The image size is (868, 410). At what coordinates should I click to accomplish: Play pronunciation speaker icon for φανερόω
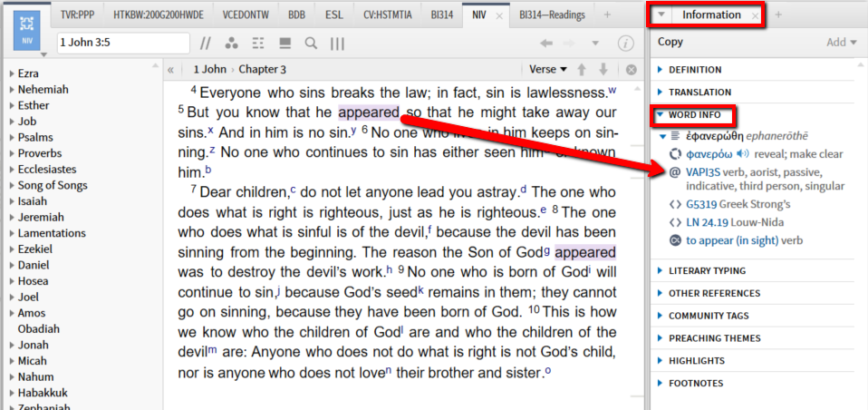(742, 153)
